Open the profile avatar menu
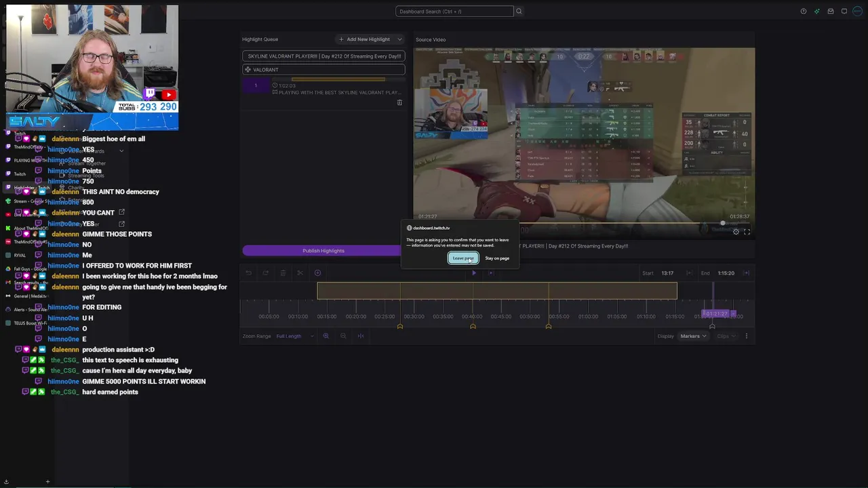 pos(857,12)
